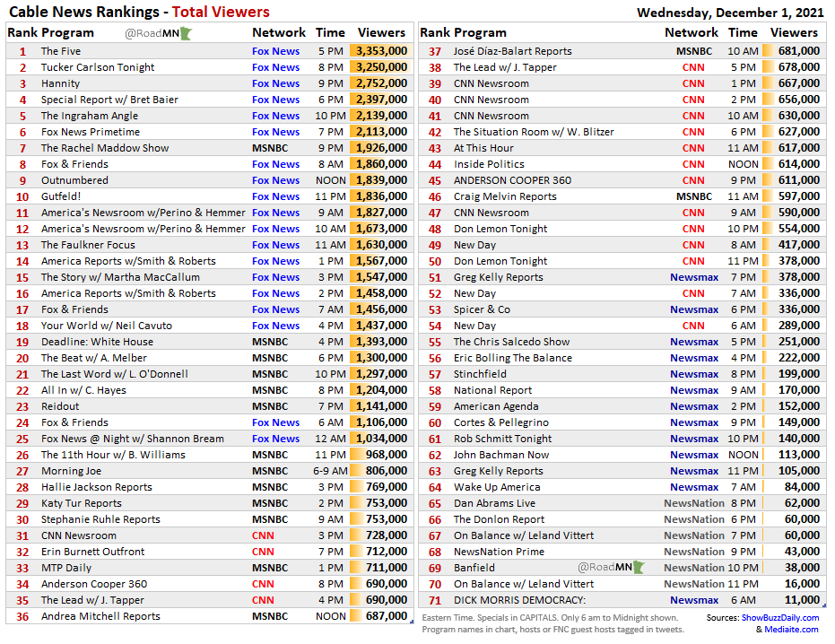
Task: Select 'NewsNation Prime' program name
Action: point(499,552)
